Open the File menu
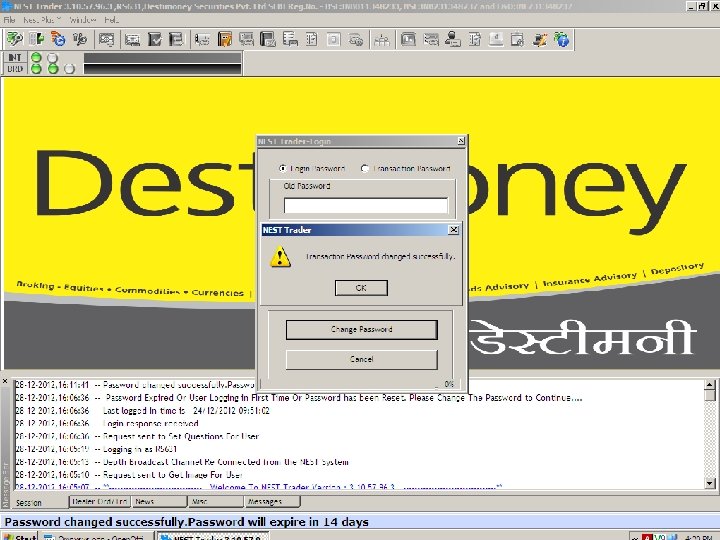 (9, 20)
